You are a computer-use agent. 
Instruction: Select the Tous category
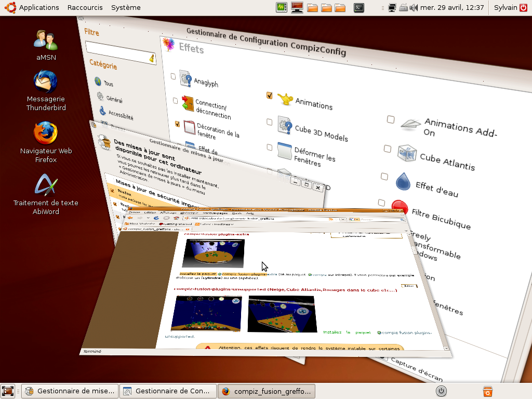pos(104,83)
